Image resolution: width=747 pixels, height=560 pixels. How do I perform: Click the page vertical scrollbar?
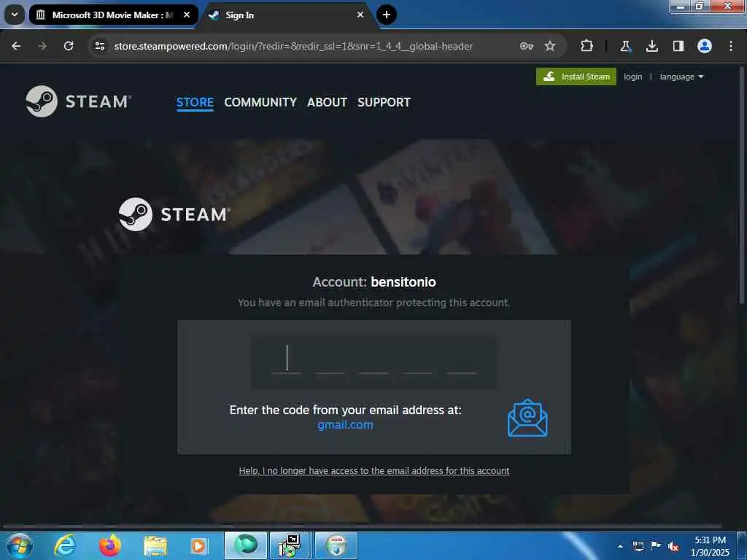pos(742,186)
